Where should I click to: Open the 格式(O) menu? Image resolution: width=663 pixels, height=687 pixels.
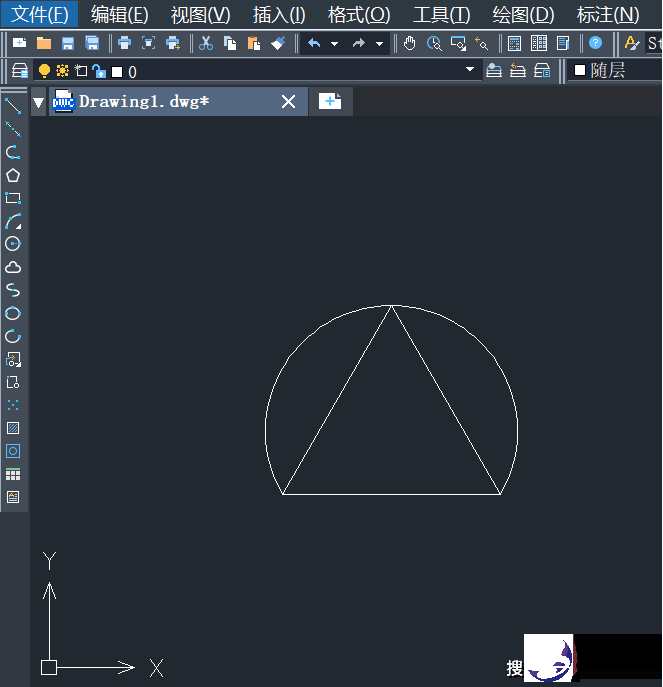pos(359,14)
